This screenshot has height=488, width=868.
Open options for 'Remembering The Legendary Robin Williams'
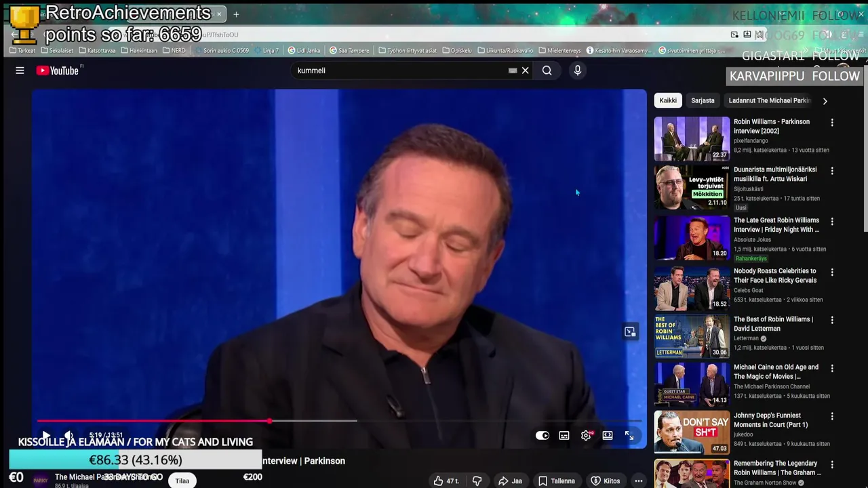coord(832,464)
